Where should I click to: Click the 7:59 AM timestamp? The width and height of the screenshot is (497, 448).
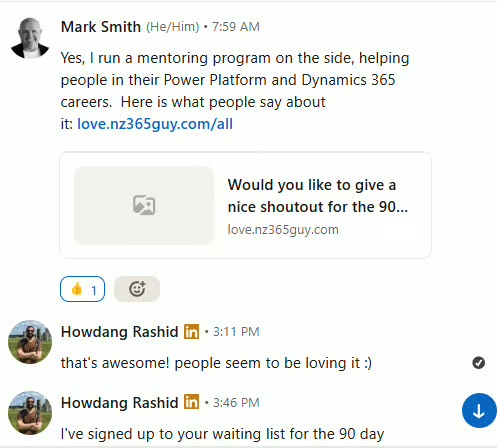(236, 27)
